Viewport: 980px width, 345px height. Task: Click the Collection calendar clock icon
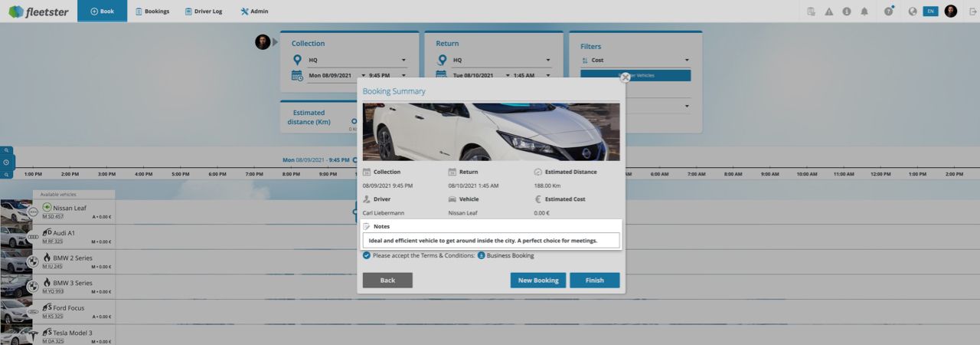point(297,75)
